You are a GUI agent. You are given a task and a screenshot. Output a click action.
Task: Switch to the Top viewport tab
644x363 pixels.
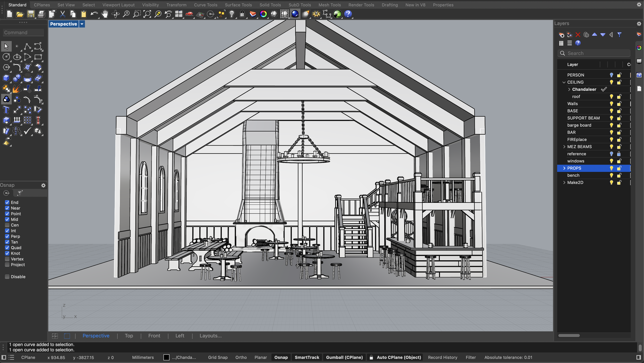(x=129, y=335)
